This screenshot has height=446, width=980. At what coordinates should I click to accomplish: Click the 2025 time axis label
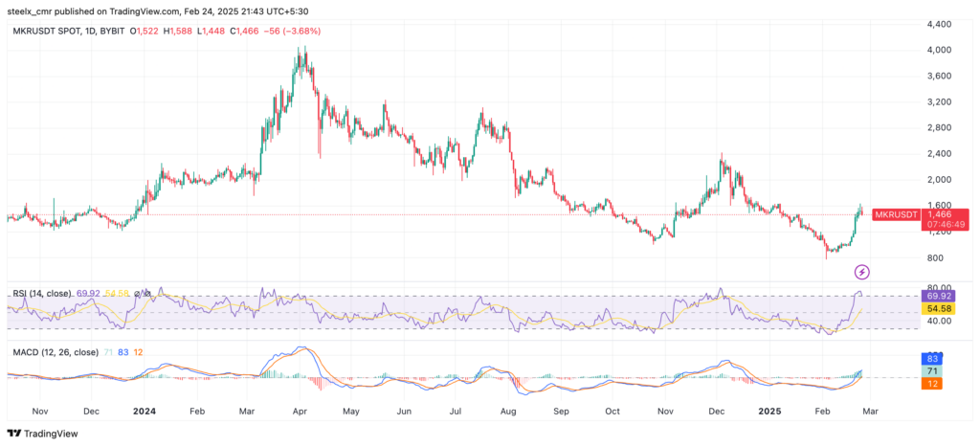click(x=770, y=412)
